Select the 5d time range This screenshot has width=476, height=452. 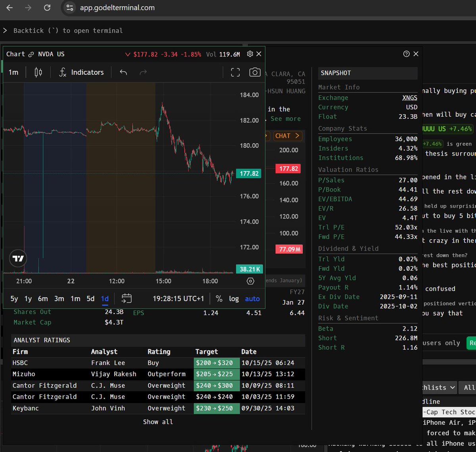[x=90, y=299]
